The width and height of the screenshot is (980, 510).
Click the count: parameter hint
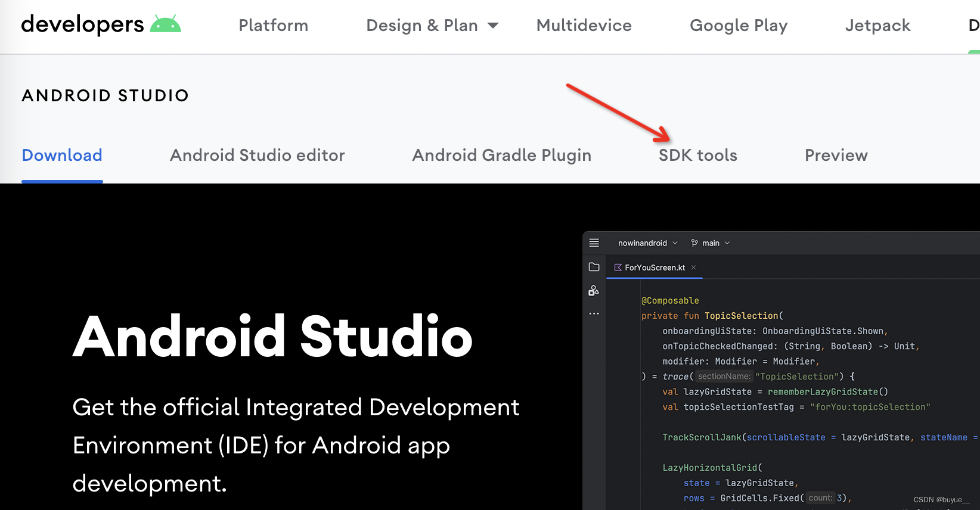[x=820, y=498]
